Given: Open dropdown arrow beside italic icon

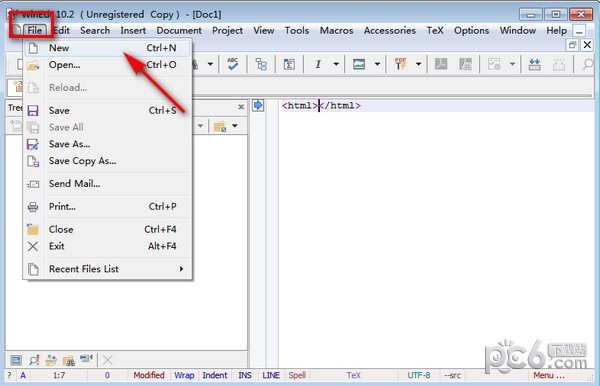Looking at the screenshot, I should (336, 64).
